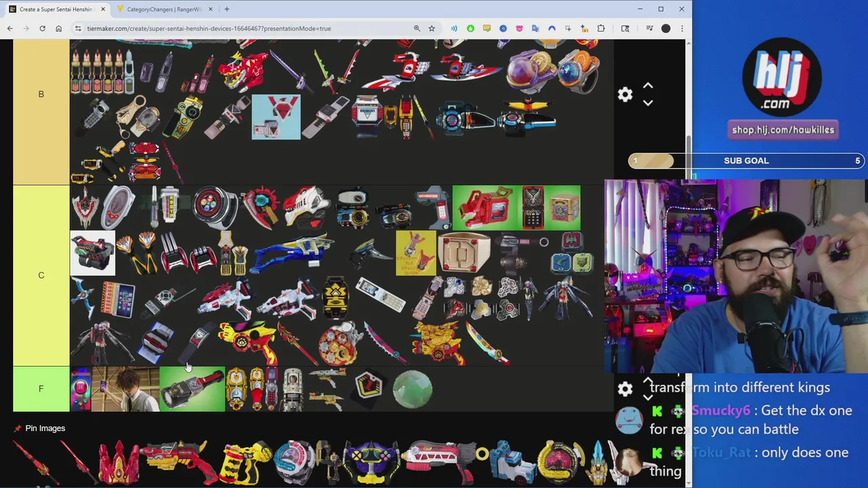Select the red item on green background in C

(484, 207)
